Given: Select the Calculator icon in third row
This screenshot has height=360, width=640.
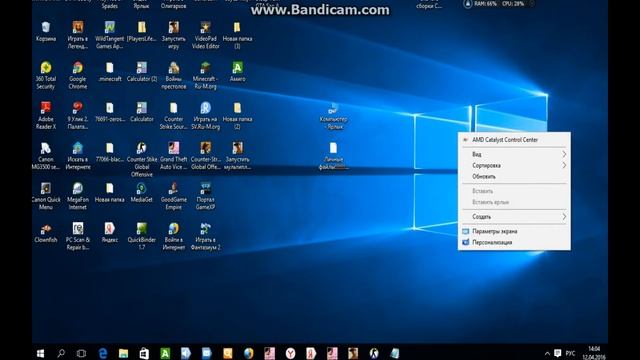Looking at the screenshot, I should point(142,112).
